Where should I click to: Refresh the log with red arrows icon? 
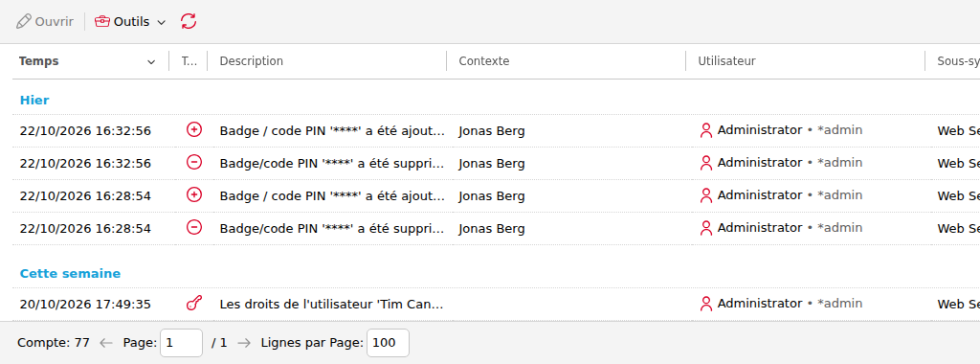189,21
